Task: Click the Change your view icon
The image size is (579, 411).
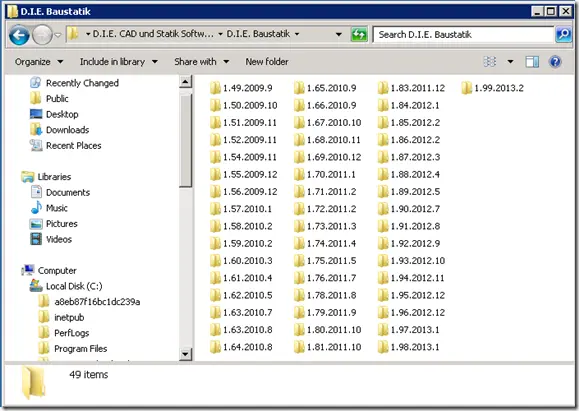Action: point(490,62)
